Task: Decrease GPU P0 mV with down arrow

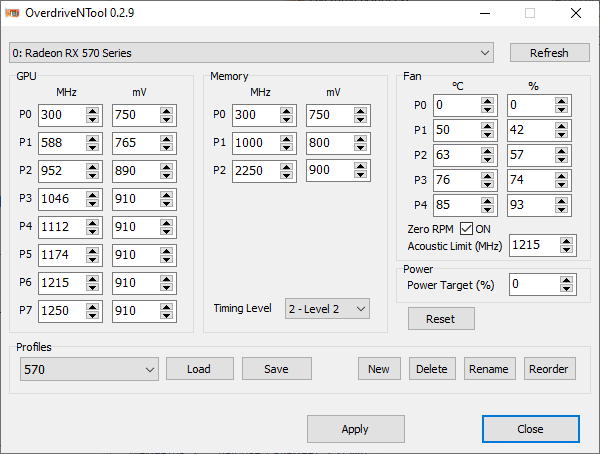Action: 166,119
